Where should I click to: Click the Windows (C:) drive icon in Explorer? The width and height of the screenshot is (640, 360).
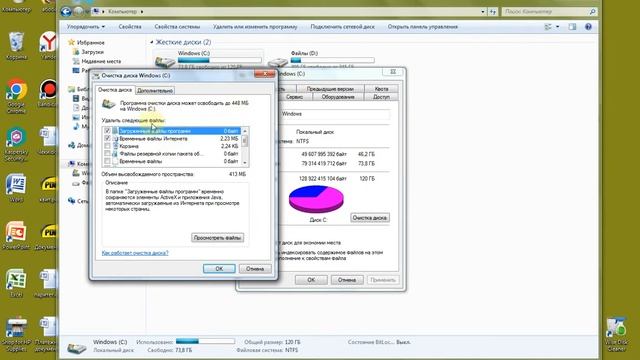pos(164,62)
